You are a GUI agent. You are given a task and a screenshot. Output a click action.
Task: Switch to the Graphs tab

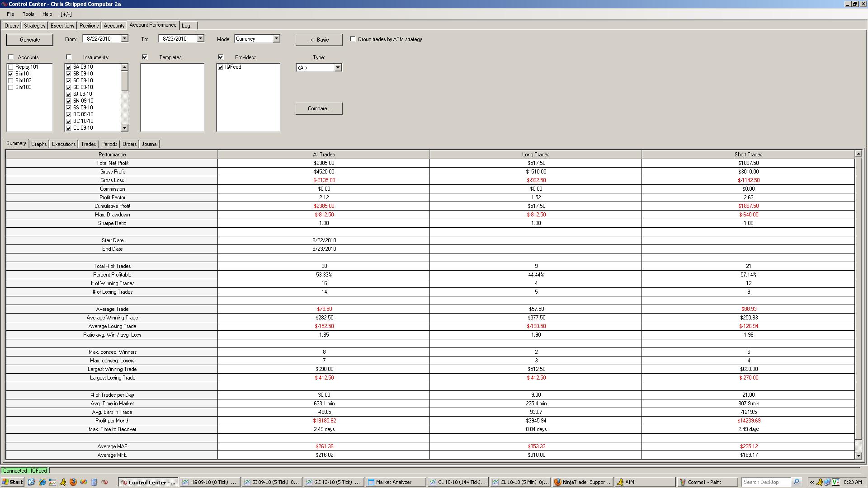click(39, 144)
